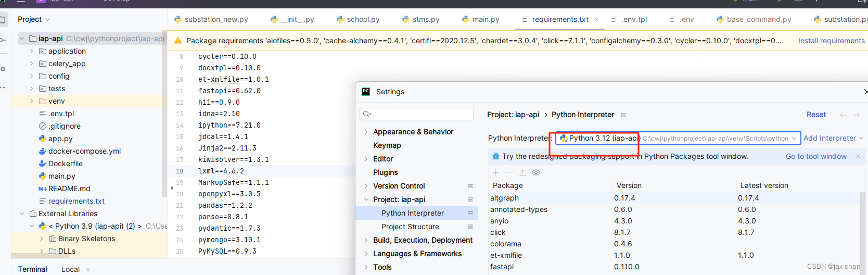The height and width of the screenshot is (275, 868).
Task: Click the upgrade package arrow icon
Action: pyautogui.click(x=522, y=172)
